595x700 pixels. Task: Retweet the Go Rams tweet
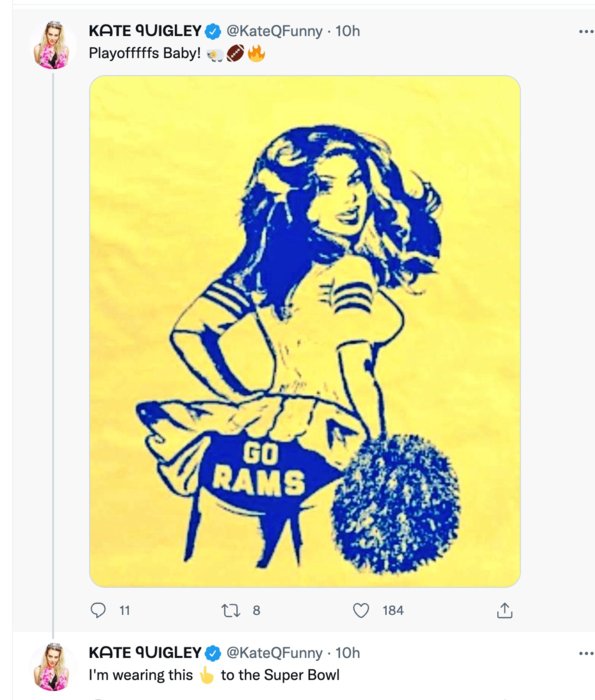tap(231, 610)
